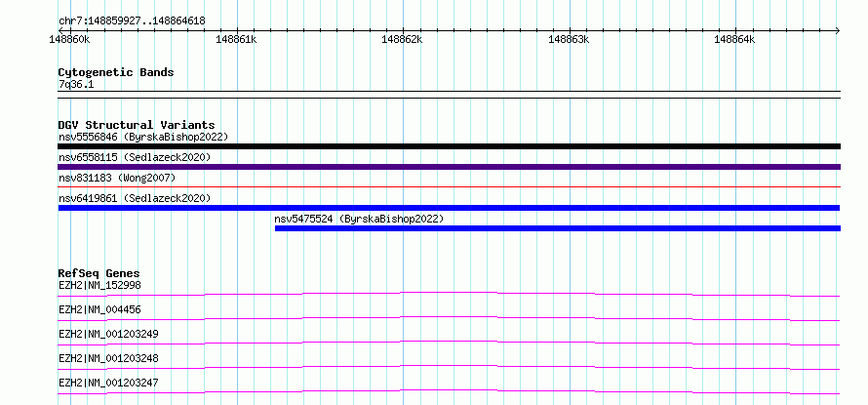Click the black nsv5556846 variant bar

click(449, 146)
